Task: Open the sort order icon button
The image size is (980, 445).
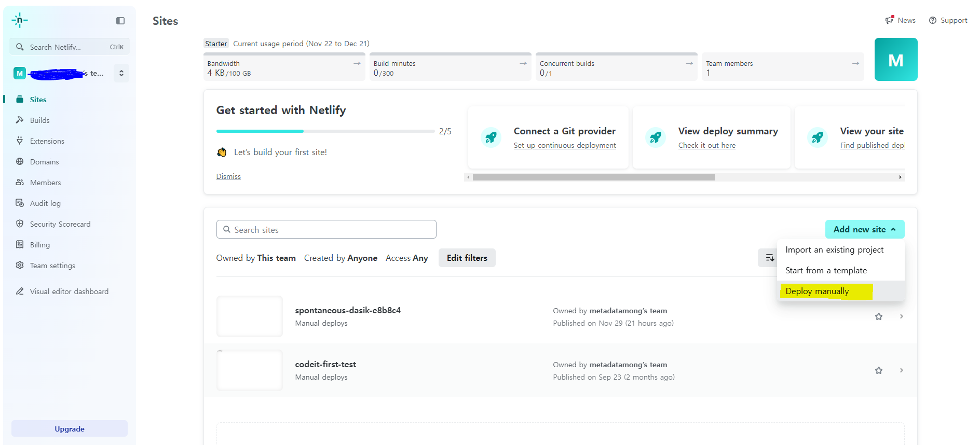Action: point(769,258)
